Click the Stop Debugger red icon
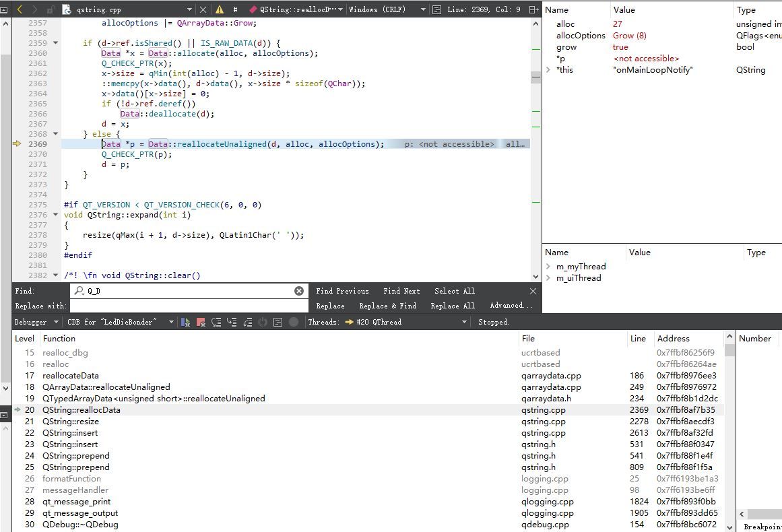 click(x=201, y=323)
